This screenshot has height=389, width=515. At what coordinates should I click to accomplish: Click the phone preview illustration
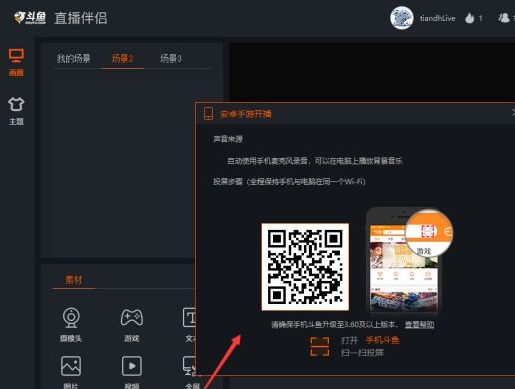pos(408,261)
